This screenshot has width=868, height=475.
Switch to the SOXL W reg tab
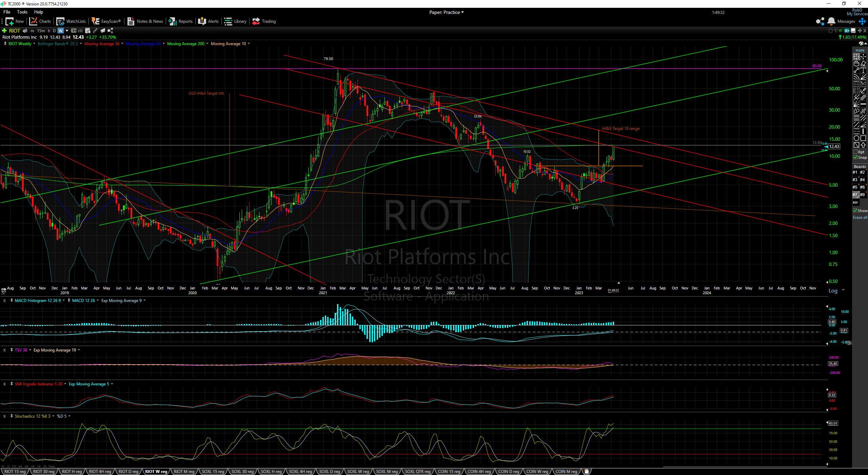358,472
